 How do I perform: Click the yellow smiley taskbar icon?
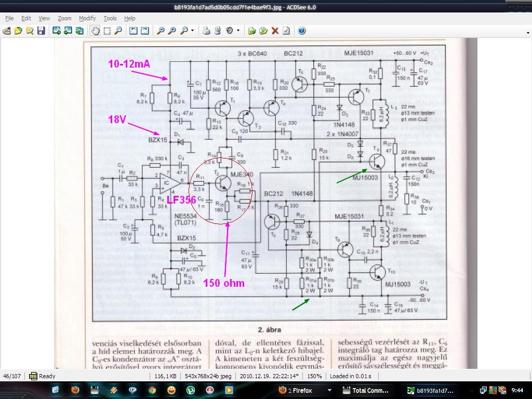click(171, 390)
